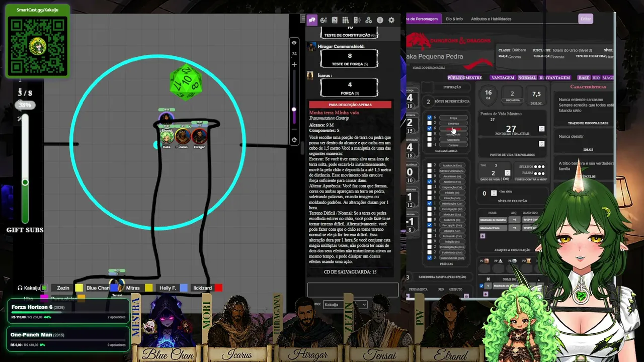
Task: Toggle the map zoom eye visibility icon
Action: 294,43
